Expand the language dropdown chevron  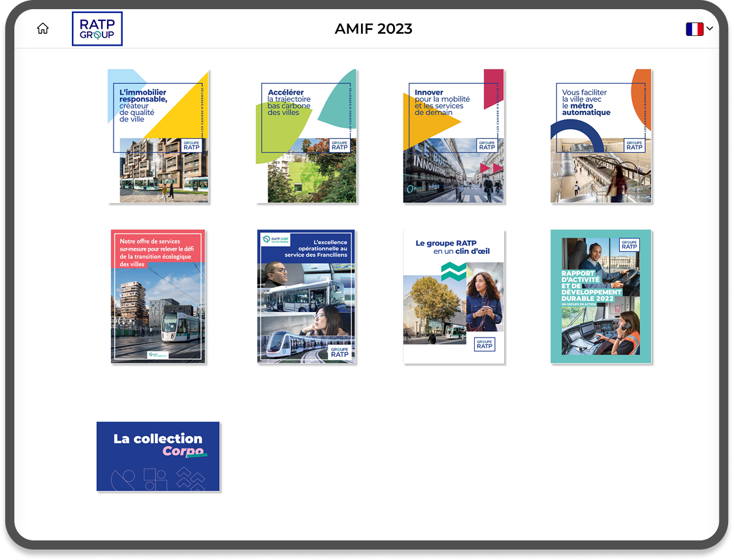click(710, 29)
